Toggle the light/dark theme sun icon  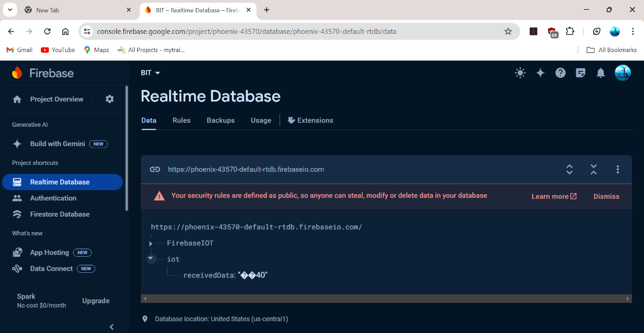click(x=519, y=73)
